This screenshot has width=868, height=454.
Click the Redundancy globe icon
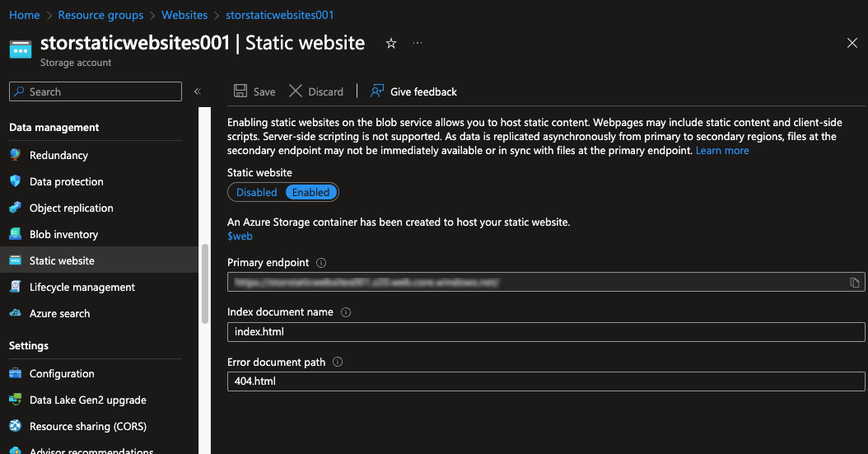coord(16,155)
